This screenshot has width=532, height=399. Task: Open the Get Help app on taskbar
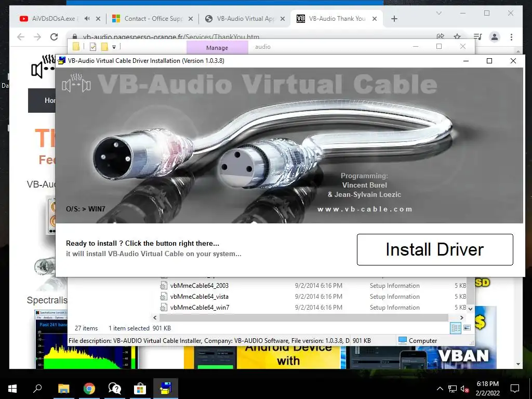pos(115,389)
